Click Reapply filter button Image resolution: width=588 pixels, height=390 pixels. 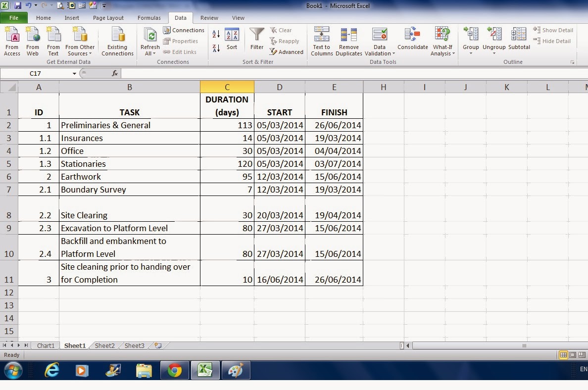click(285, 41)
